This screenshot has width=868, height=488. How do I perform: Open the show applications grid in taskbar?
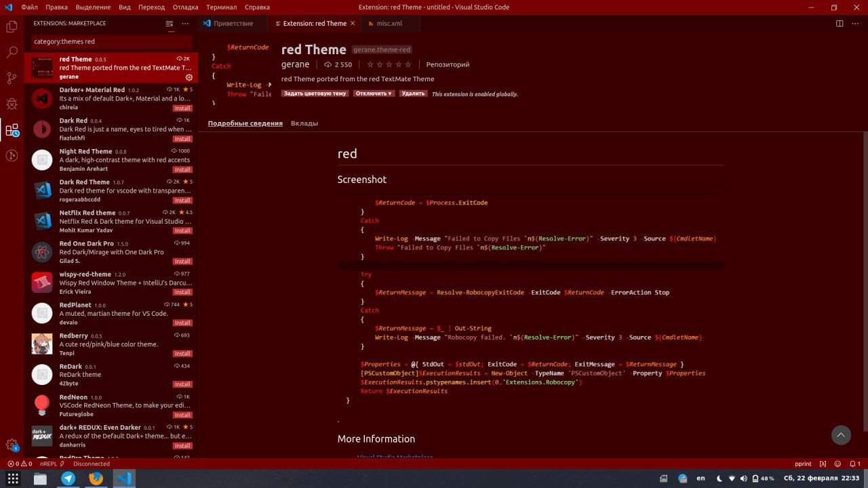point(13,479)
